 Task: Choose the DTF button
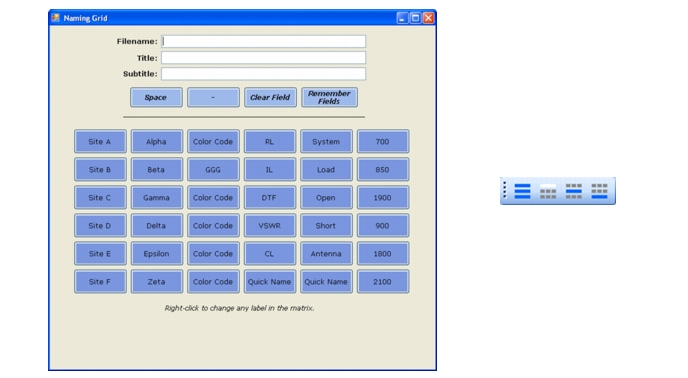click(x=270, y=198)
